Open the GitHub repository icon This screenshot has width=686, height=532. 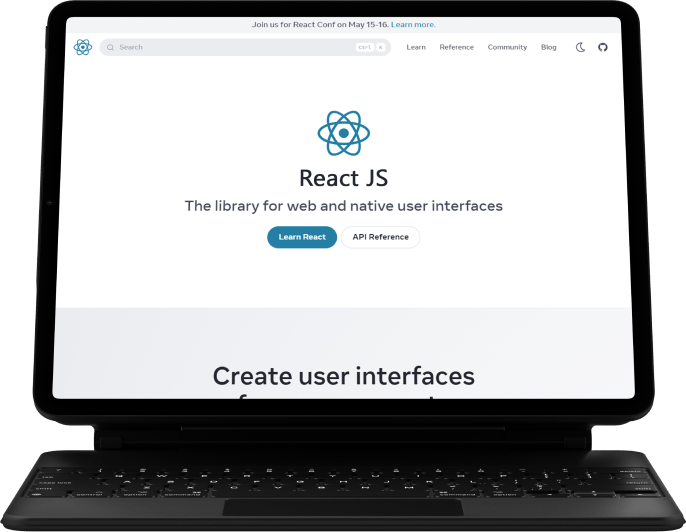[603, 47]
